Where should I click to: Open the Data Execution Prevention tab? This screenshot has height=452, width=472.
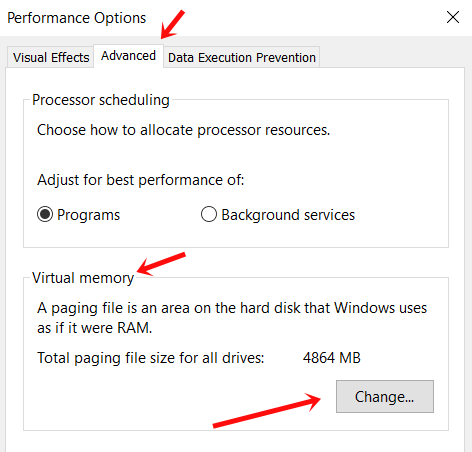click(242, 57)
